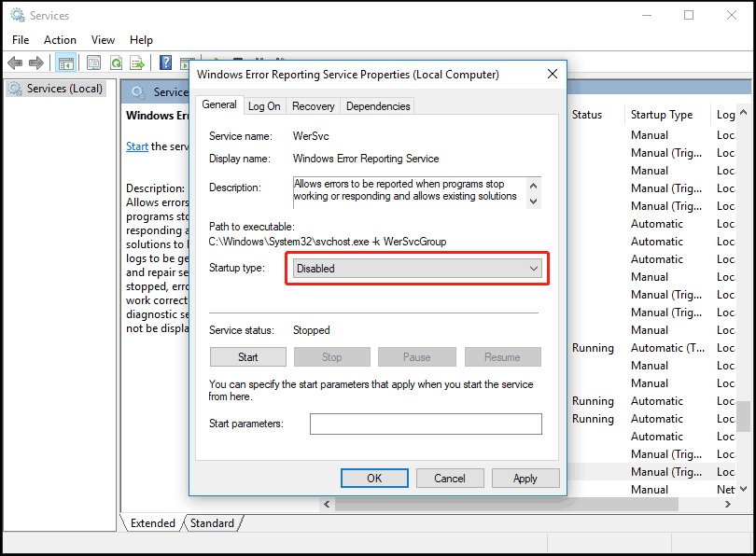Switch to the Log On tab

(264, 106)
